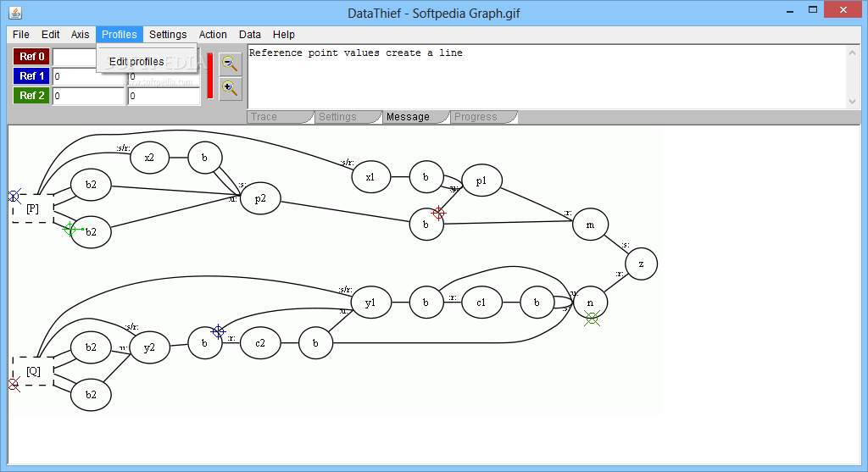Click the Ref 2 first value field

tap(88, 96)
